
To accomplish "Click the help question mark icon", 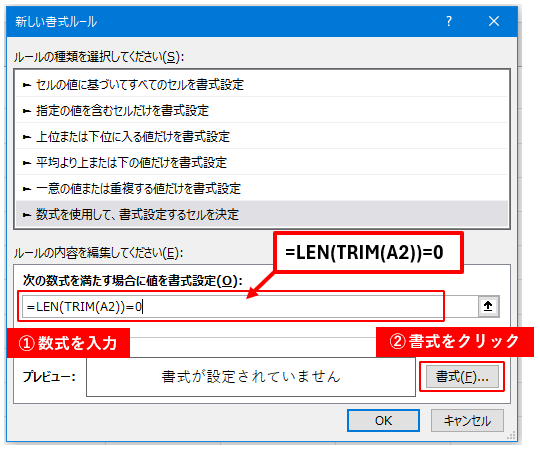I will coord(449,21).
